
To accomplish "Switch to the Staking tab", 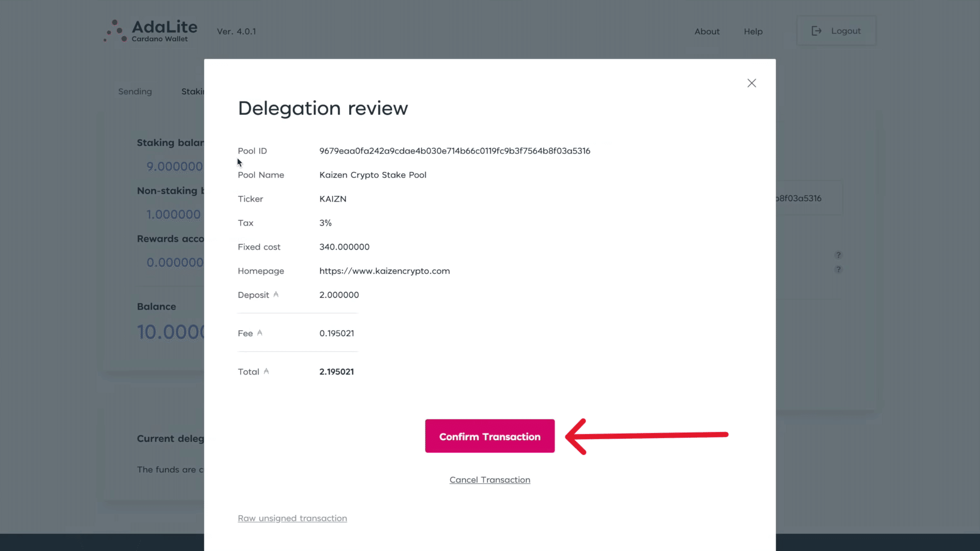I will [193, 91].
